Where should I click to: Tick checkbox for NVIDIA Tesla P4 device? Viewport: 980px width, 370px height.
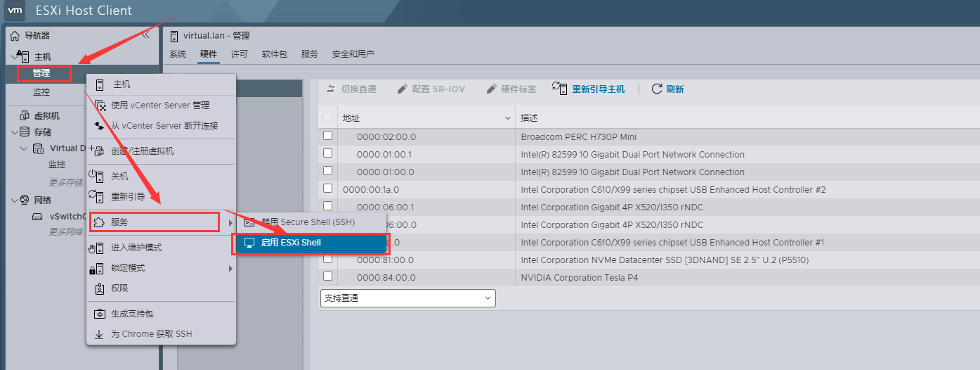(327, 276)
